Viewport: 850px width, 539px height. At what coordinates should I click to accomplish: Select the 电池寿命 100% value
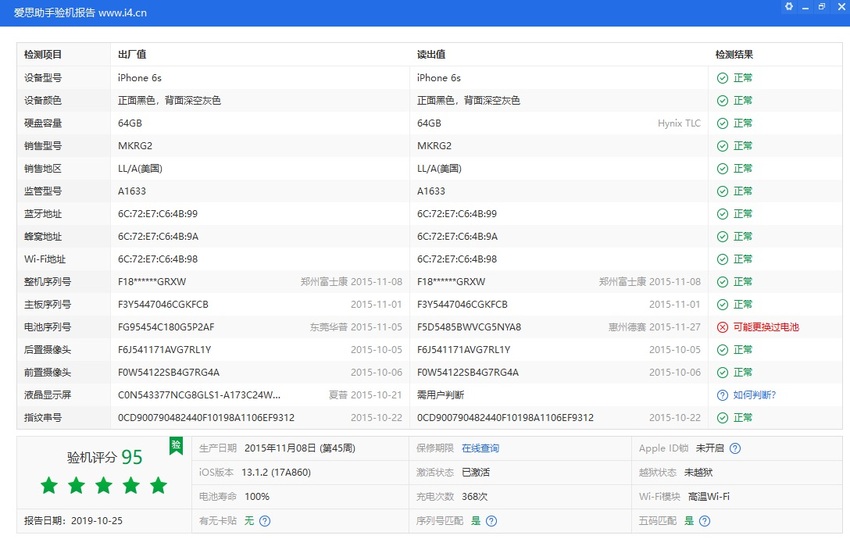[x=257, y=497]
